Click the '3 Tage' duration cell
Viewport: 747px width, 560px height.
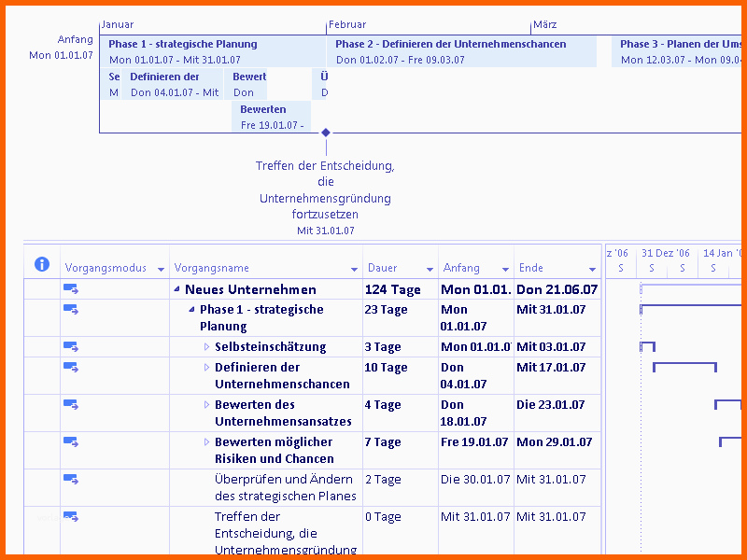[401, 346]
